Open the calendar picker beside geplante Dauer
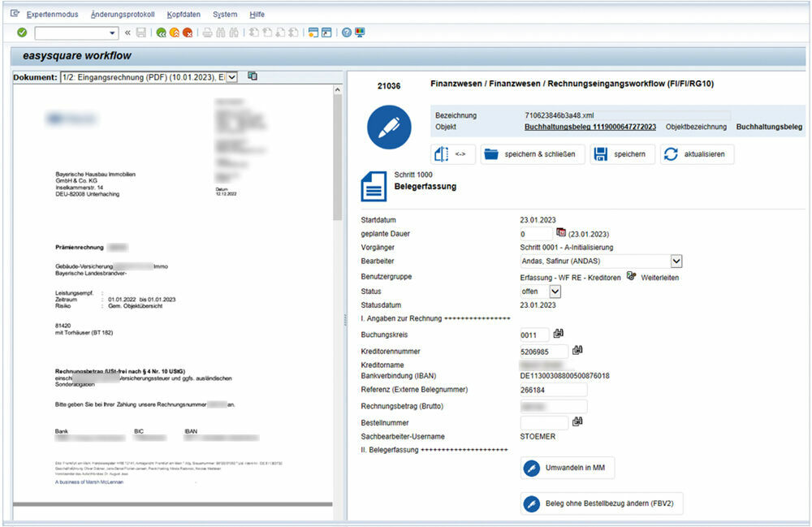Image resolution: width=812 pixels, height=527 pixels. point(560,232)
